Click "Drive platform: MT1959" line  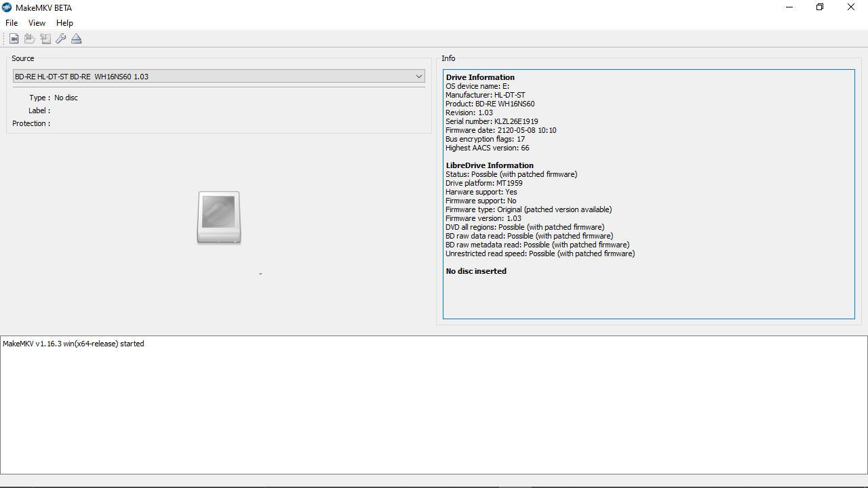(x=484, y=183)
